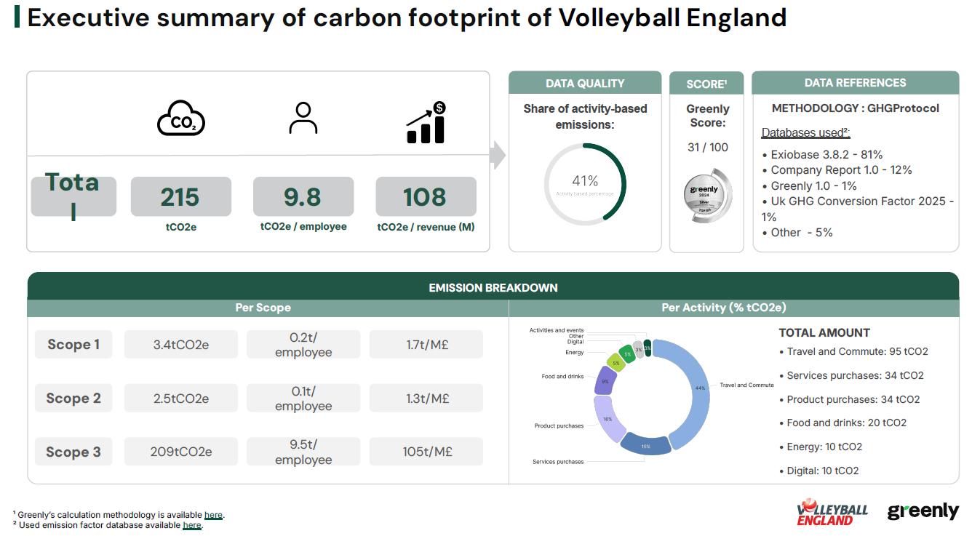Click the 1.7t/M£ cell
The width and height of the screenshot is (980, 536).
pos(426,344)
